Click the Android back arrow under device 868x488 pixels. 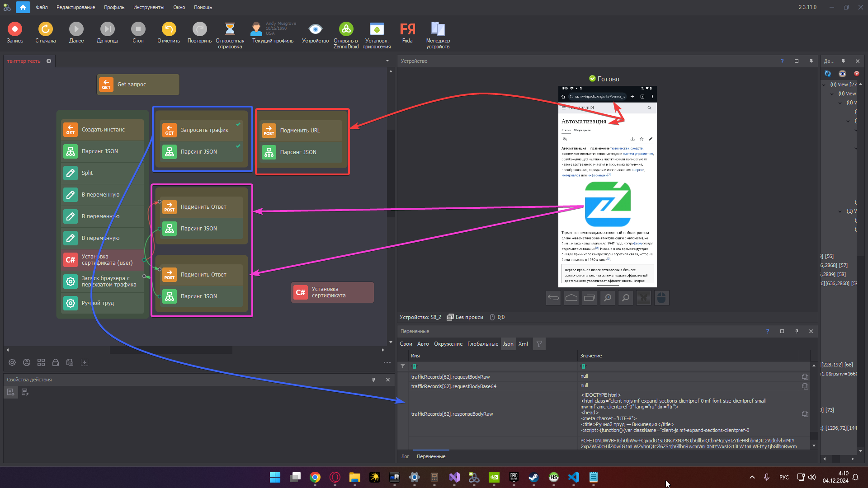[553, 298]
